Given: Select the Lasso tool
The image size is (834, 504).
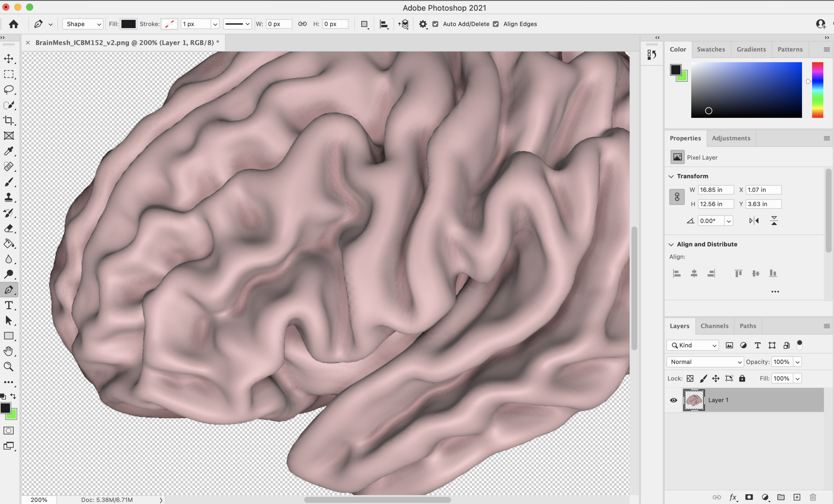Looking at the screenshot, I should pyautogui.click(x=9, y=90).
